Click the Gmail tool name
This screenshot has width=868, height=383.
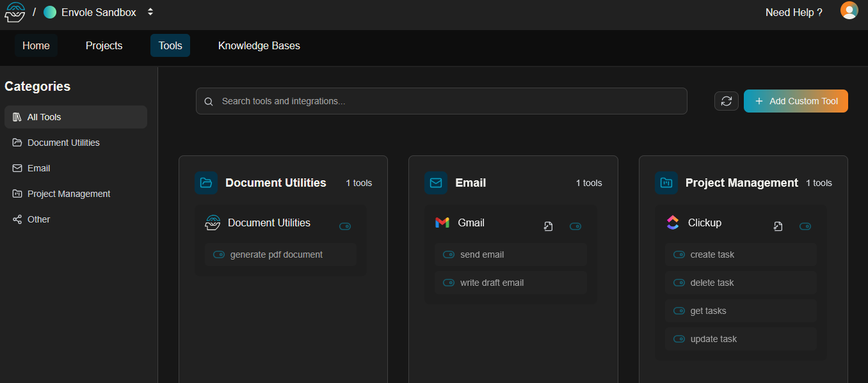tap(471, 223)
